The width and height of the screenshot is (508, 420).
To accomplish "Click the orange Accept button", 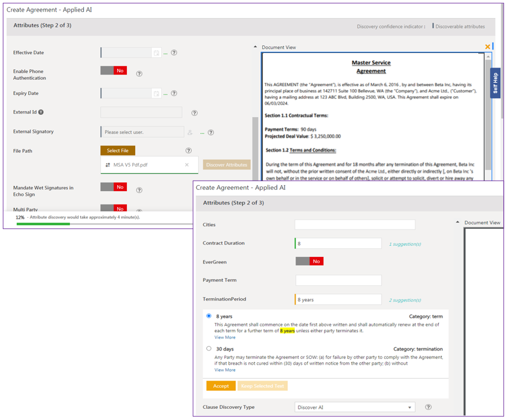I will 221,386.
